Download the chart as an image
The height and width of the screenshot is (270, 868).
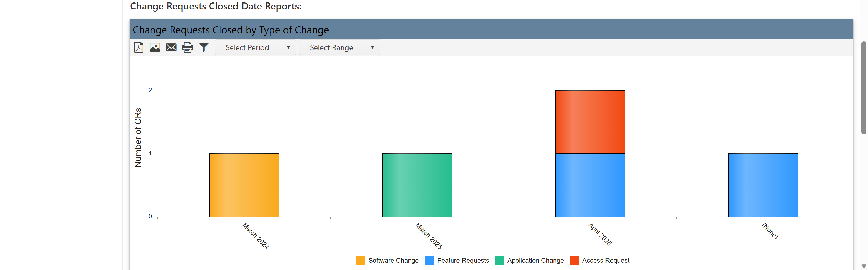pos(155,47)
